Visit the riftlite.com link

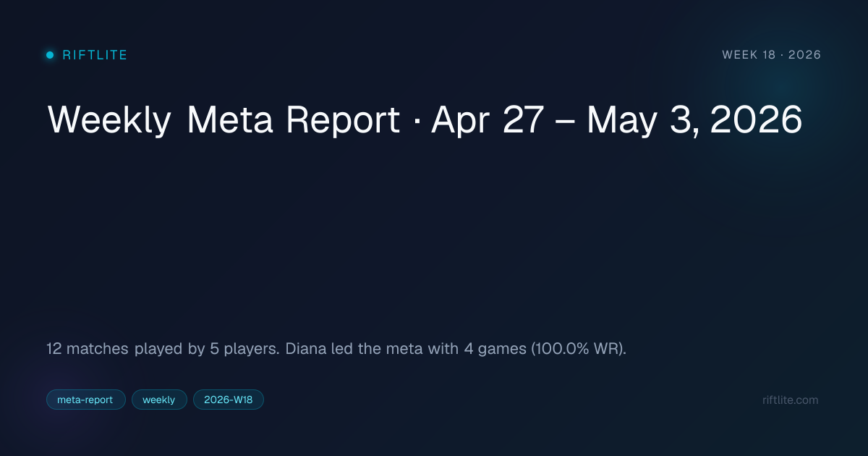791,400
